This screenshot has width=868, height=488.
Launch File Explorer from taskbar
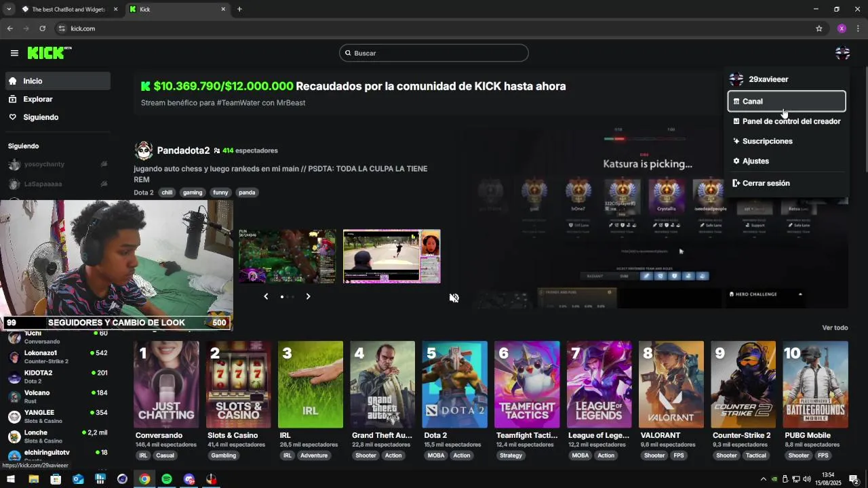pyautogui.click(x=33, y=479)
